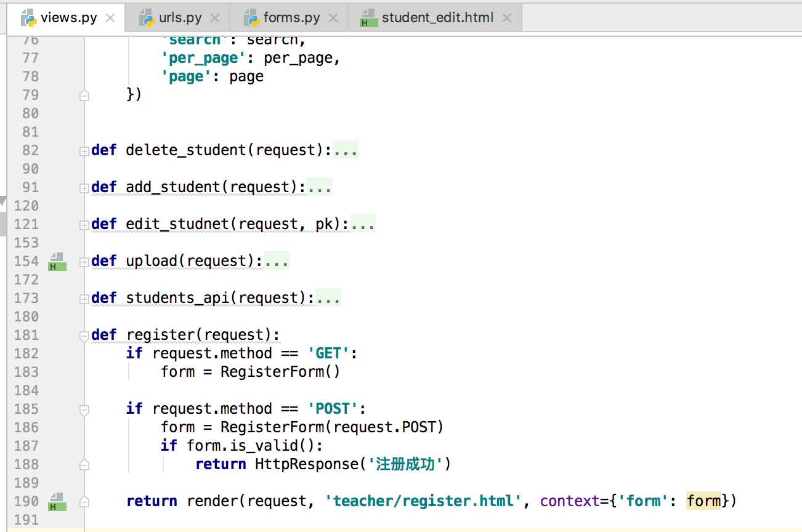Click line number 186 in the gutter
802x532 pixels.
pos(26,427)
